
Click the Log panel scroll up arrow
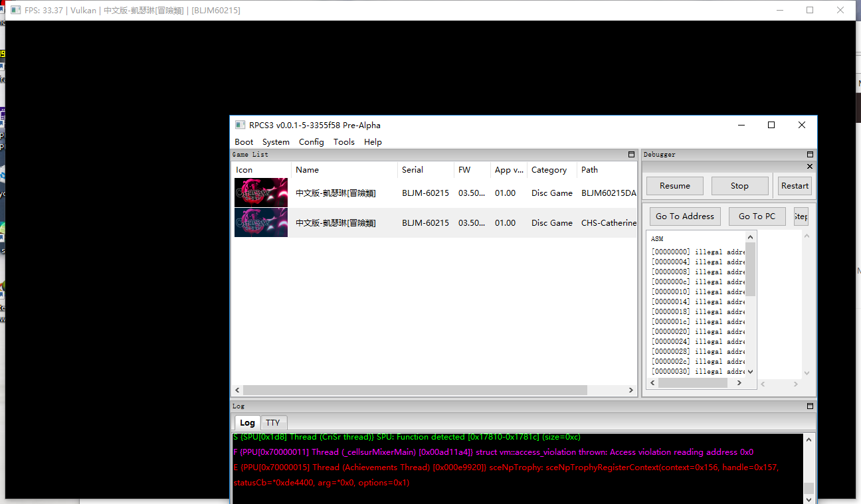[809, 439]
